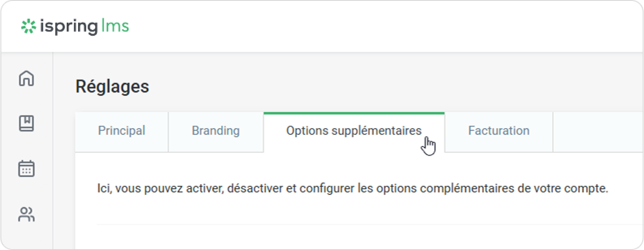Click the horizontal divider below the description
The width and height of the screenshot is (644, 250).
coord(366,224)
